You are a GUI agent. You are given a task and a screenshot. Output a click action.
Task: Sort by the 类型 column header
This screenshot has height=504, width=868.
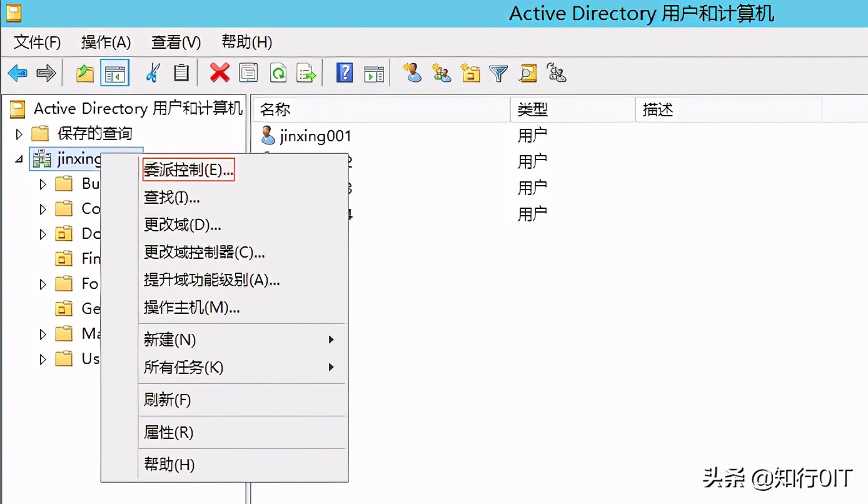click(573, 109)
